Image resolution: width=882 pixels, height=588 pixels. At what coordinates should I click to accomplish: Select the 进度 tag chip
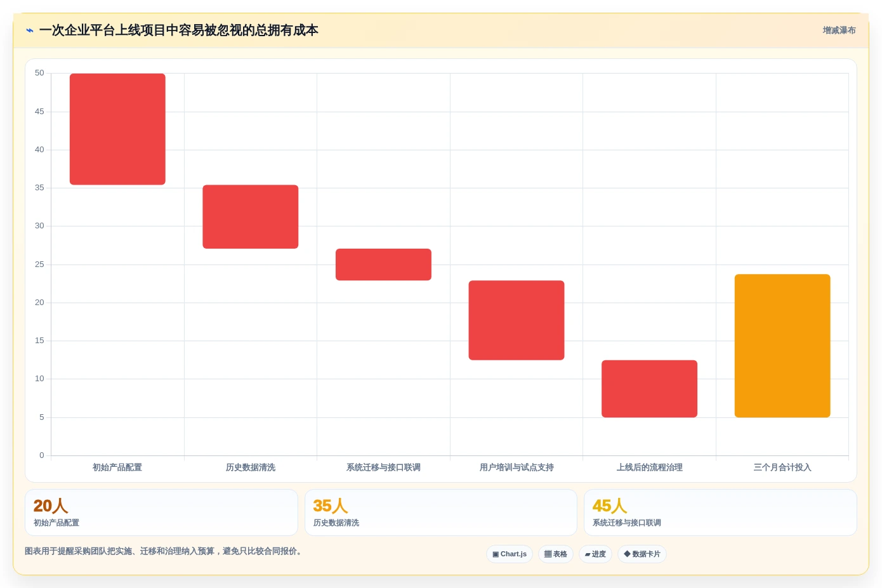595,554
